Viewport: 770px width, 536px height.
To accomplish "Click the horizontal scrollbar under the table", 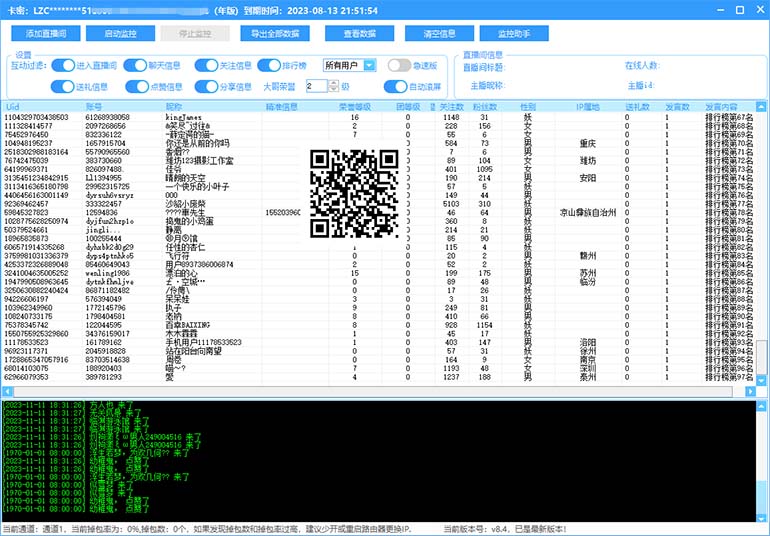I will pyautogui.click(x=380, y=391).
